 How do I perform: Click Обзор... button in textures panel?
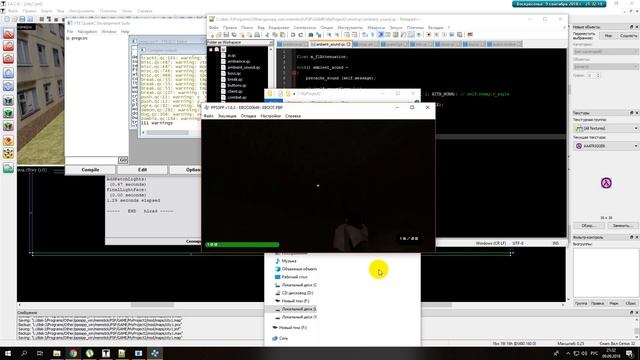[x=588, y=226]
